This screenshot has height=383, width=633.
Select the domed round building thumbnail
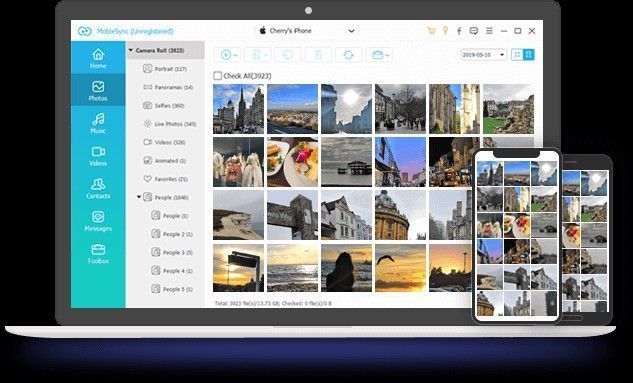coord(400,215)
